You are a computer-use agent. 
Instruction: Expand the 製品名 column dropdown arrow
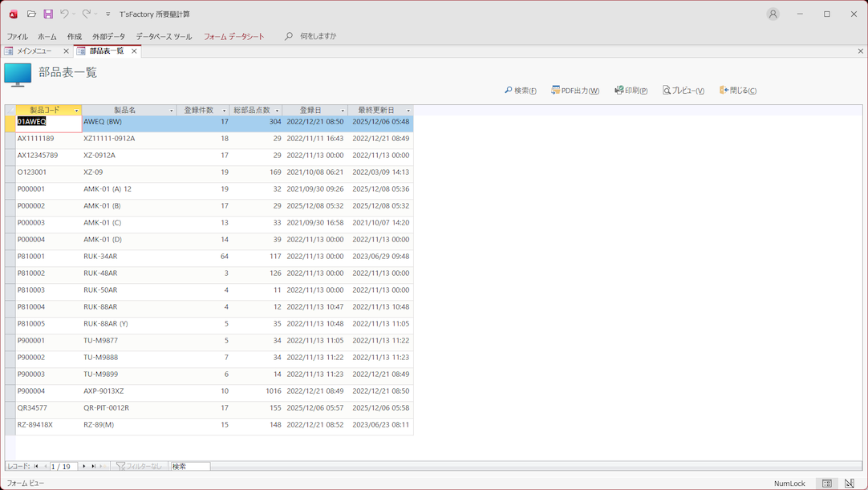click(x=171, y=111)
